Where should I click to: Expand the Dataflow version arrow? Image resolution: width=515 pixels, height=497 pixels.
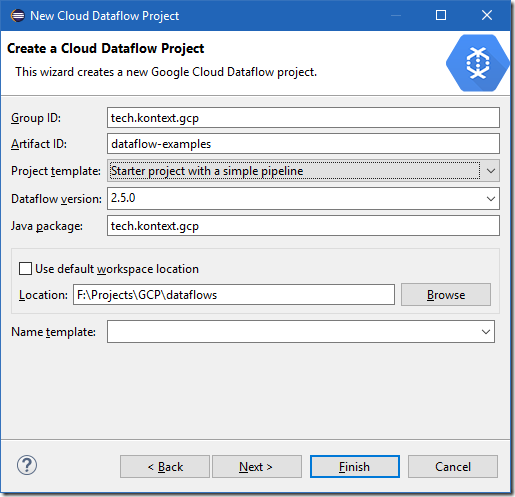click(490, 199)
